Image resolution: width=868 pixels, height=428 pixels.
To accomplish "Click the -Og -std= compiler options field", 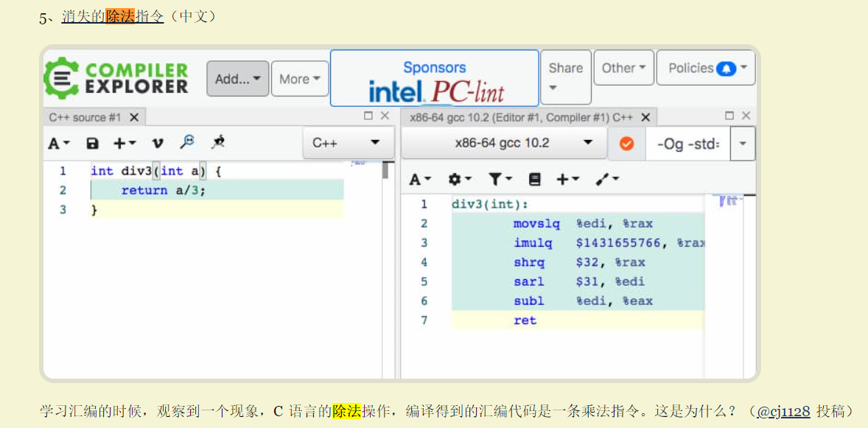I will (688, 144).
